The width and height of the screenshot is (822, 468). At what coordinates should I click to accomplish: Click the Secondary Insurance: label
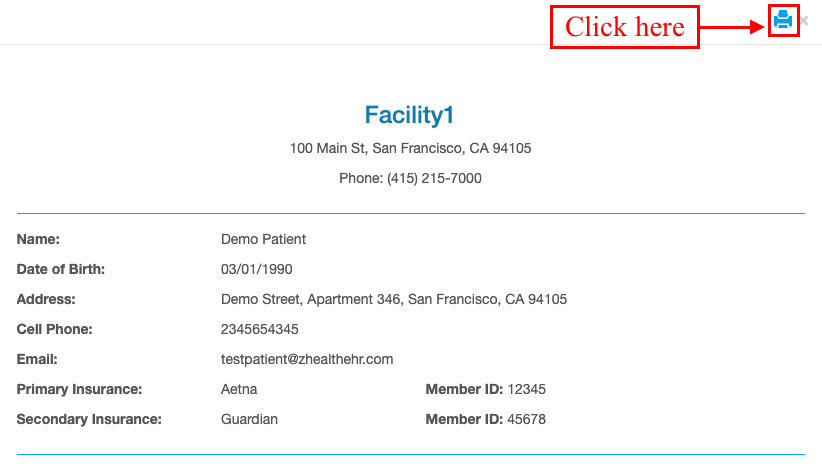(89, 419)
